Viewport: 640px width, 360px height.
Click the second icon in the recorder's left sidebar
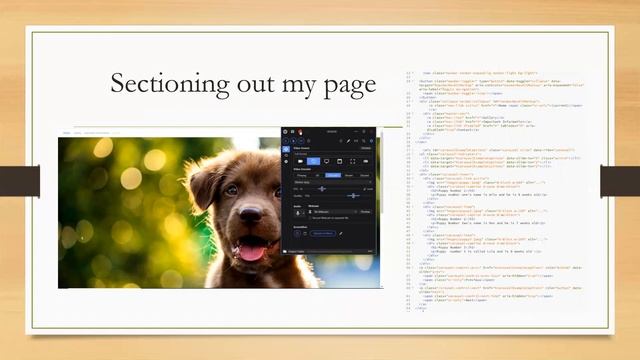[x=286, y=156]
